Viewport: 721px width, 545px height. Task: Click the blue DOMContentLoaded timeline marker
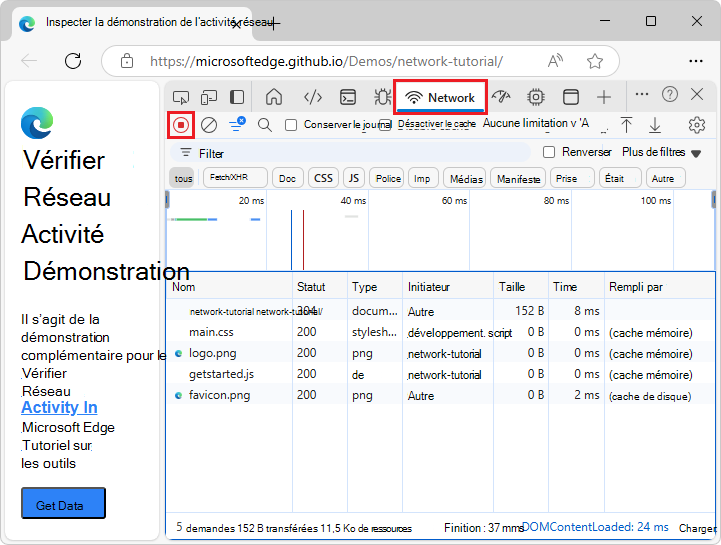(292, 239)
